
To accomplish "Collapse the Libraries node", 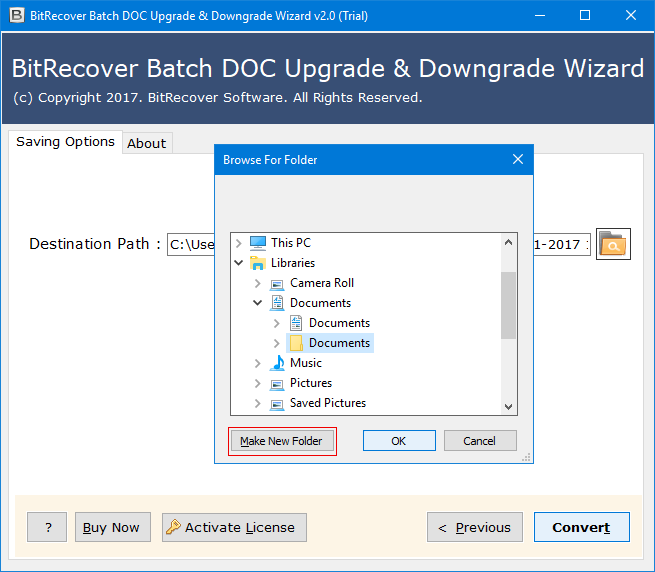I will pos(239,263).
